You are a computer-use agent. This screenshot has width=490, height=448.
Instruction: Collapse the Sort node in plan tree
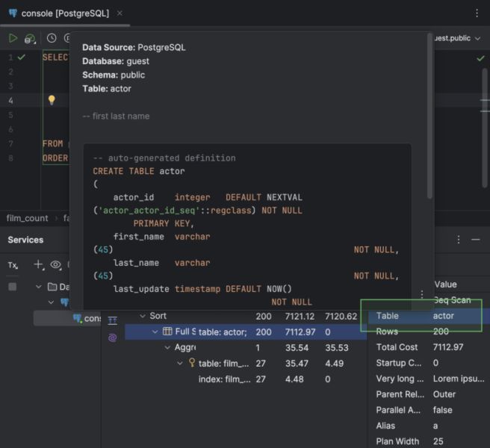(x=143, y=316)
